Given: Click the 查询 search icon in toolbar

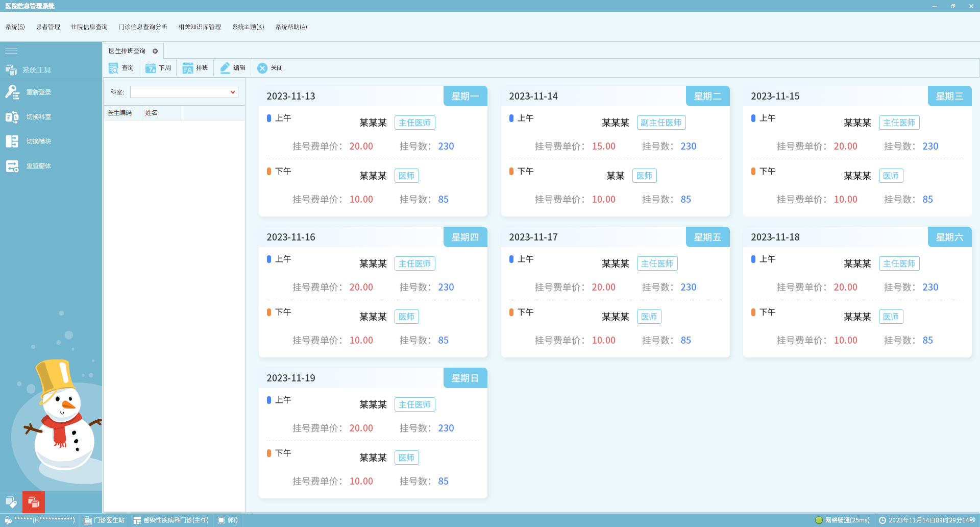Looking at the screenshot, I should (114, 68).
